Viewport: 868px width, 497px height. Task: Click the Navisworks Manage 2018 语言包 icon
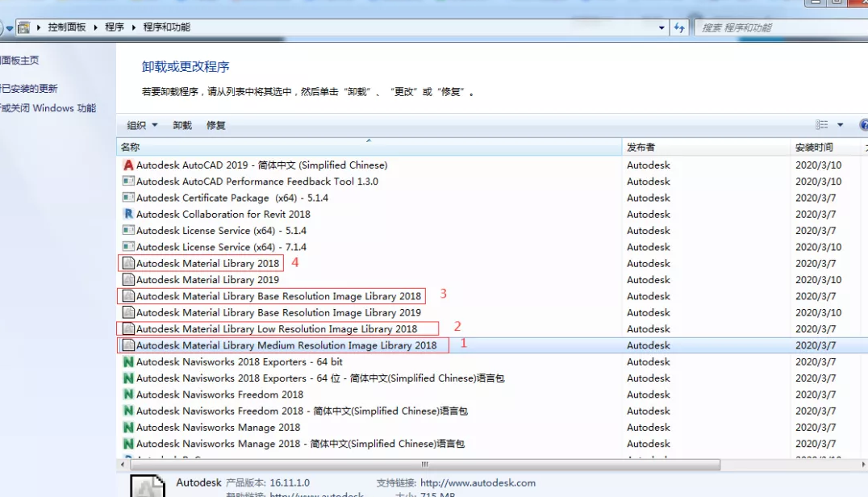[x=128, y=443]
